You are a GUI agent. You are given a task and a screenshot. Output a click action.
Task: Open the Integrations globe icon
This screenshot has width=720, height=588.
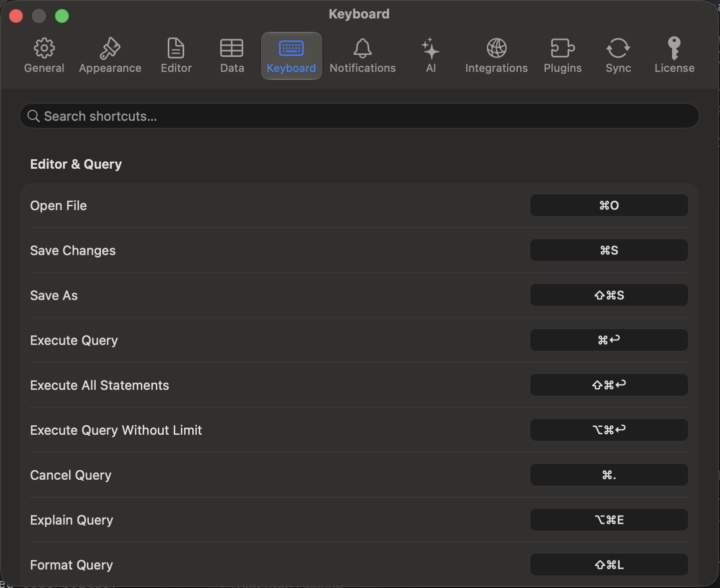coord(496,48)
